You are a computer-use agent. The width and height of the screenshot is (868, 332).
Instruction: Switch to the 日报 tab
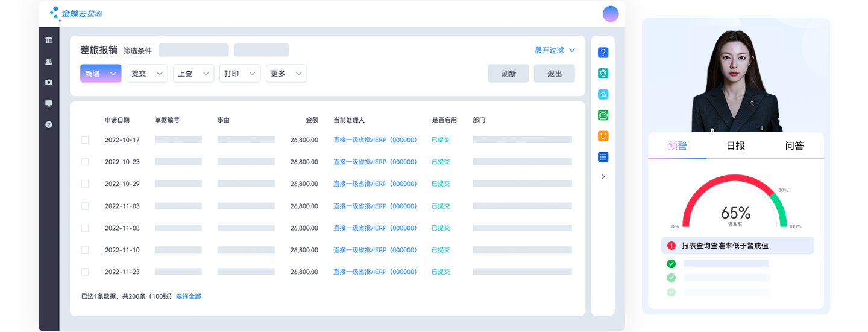(735, 145)
